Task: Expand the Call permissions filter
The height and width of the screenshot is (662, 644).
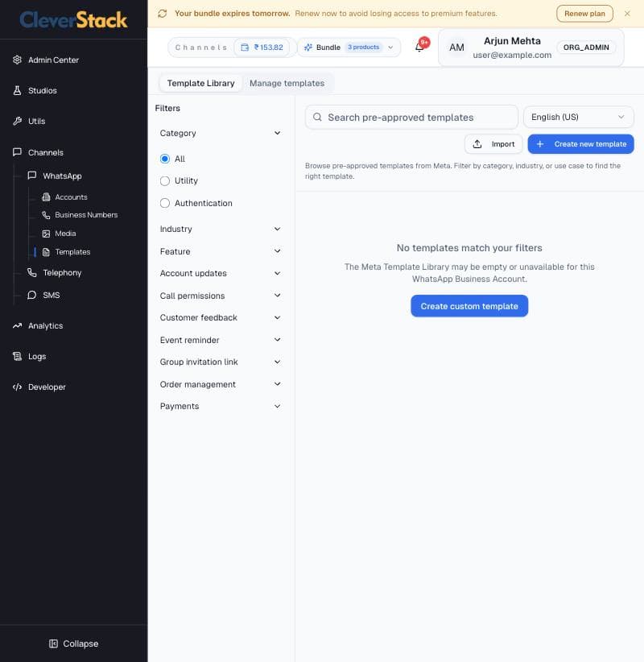Action: (x=220, y=296)
